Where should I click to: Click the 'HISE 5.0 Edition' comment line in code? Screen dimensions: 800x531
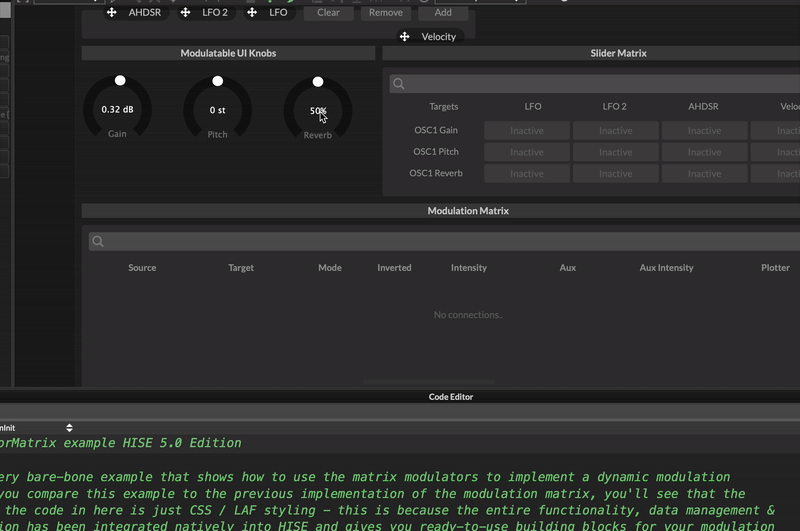[120, 443]
